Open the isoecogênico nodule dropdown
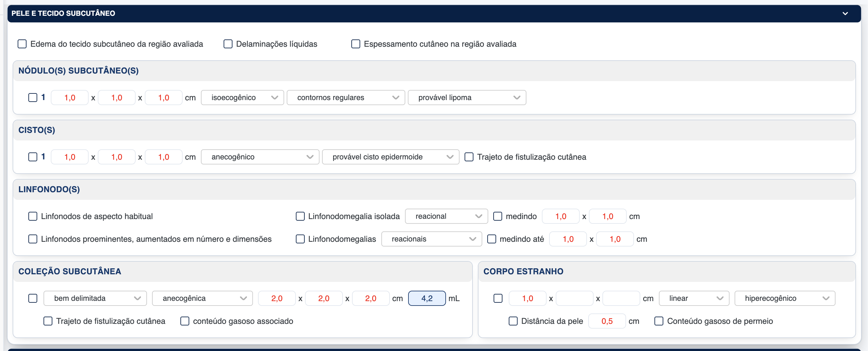868x351 pixels. coord(242,98)
